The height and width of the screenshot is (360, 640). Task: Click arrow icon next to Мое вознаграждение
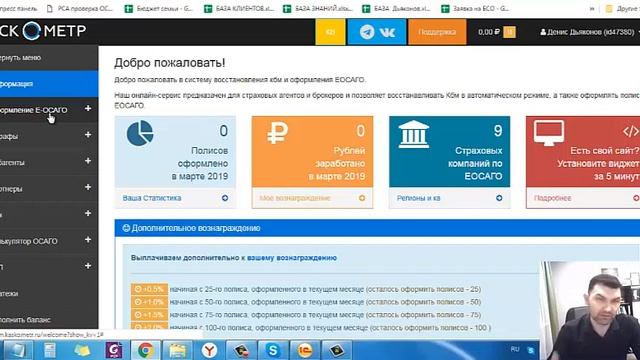pyautogui.click(x=362, y=198)
